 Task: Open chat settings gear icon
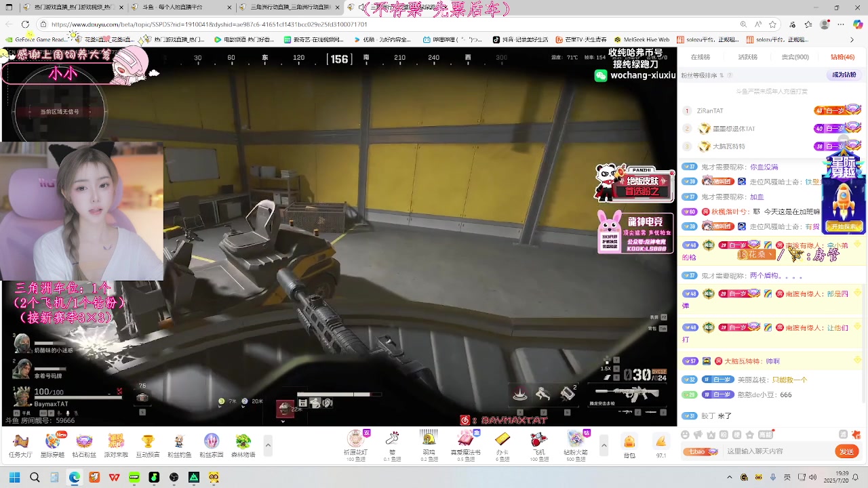(856, 434)
